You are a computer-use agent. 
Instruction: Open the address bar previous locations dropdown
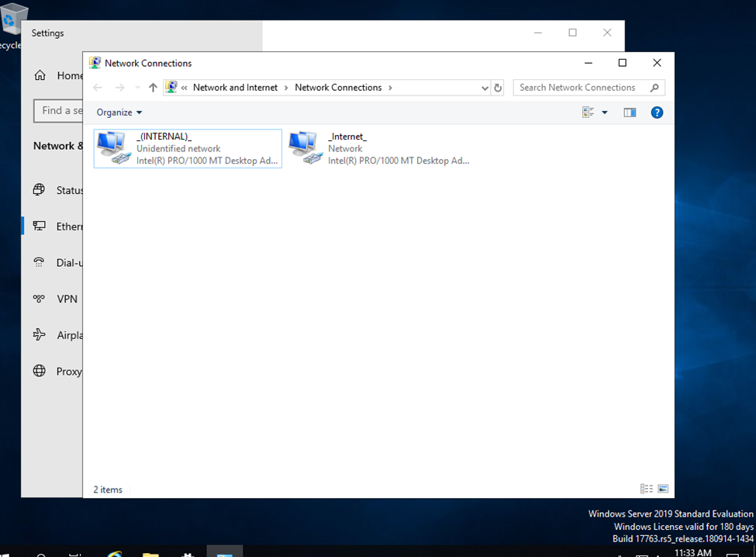click(485, 88)
